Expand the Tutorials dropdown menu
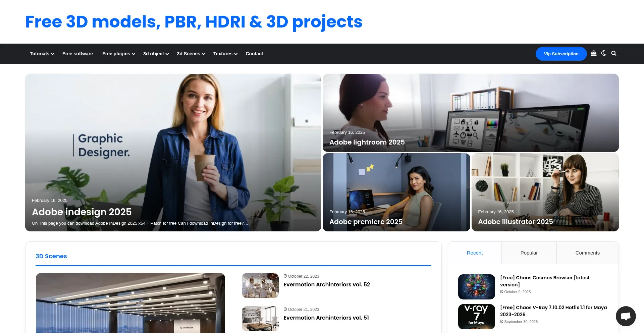 pyautogui.click(x=42, y=54)
